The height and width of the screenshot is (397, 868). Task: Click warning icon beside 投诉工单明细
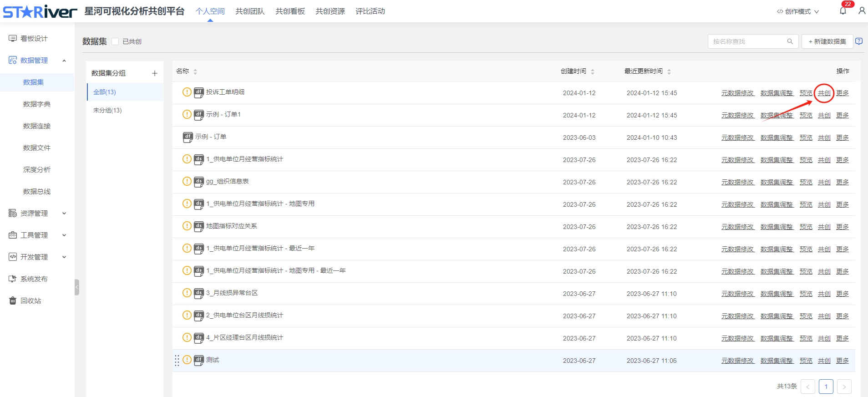[187, 92]
